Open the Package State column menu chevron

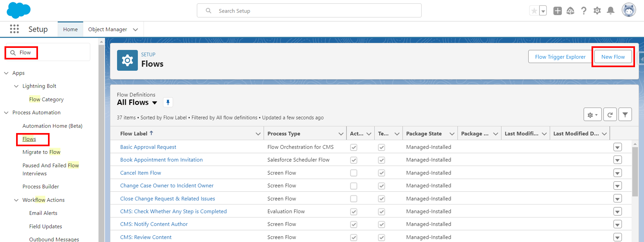452,134
